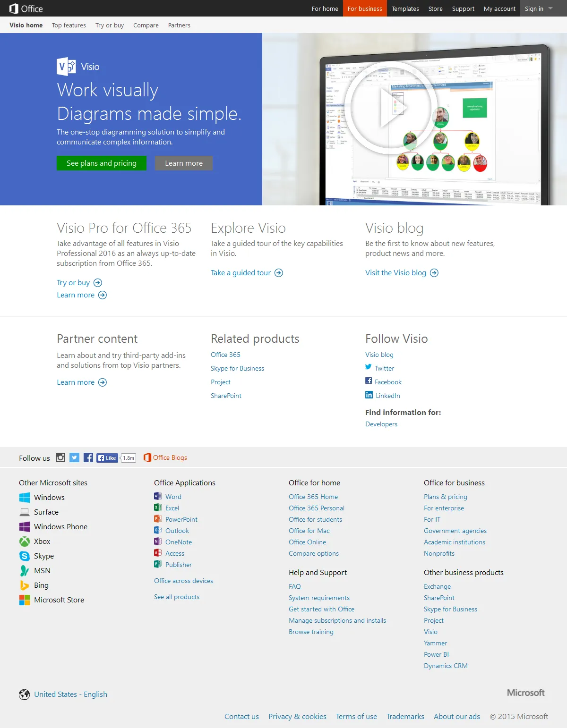Click the Office logo in header
The width and height of the screenshot is (567, 728).
click(x=26, y=8)
